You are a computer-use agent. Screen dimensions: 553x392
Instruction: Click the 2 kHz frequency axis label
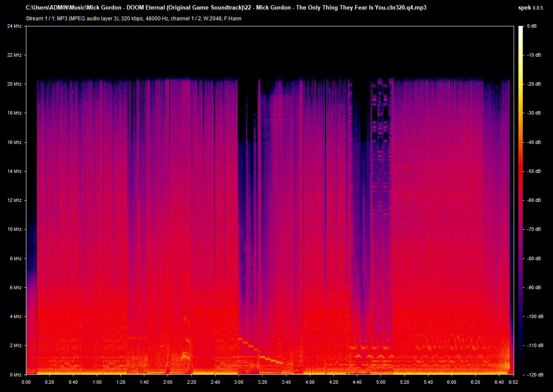coord(16,345)
